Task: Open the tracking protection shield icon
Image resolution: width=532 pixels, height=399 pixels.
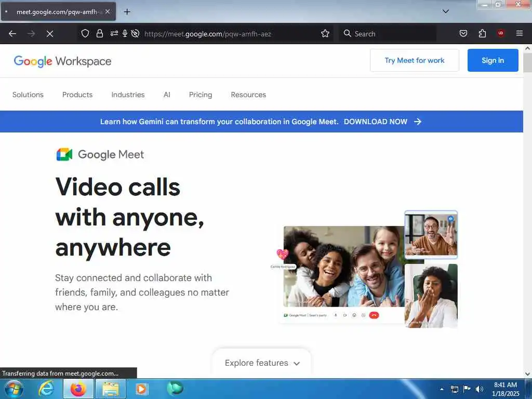Action: pos(85,33)
